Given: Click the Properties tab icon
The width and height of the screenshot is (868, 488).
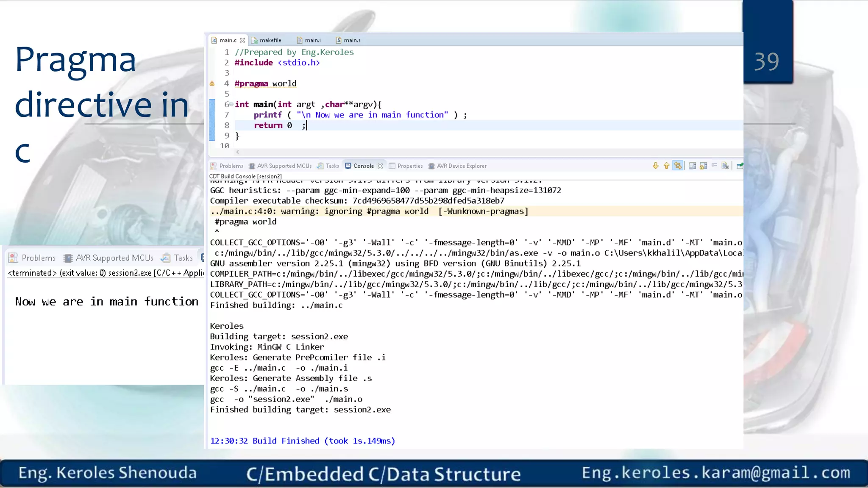Looking at the screenshot, I should coord(392,166).
